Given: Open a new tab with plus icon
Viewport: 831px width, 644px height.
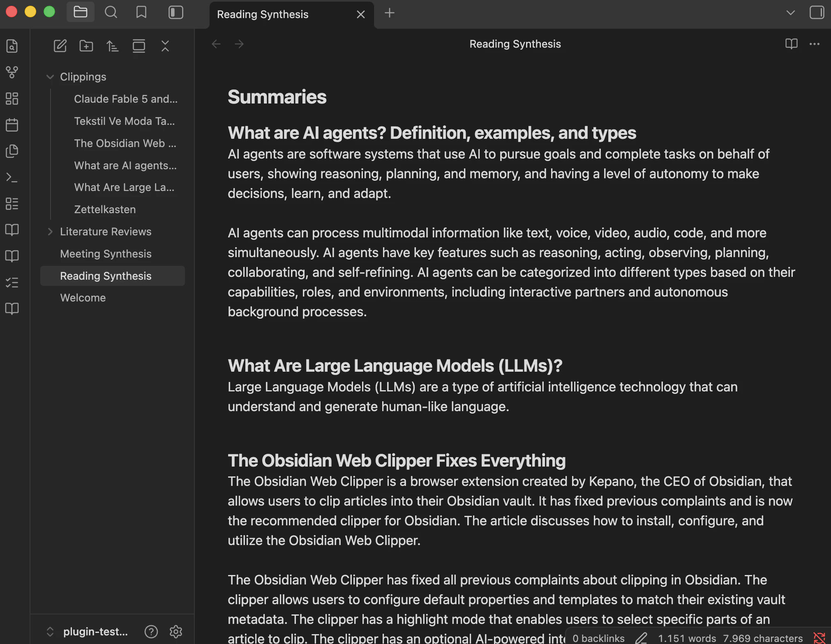Looking at the screenshot, I should coord(389,13).
